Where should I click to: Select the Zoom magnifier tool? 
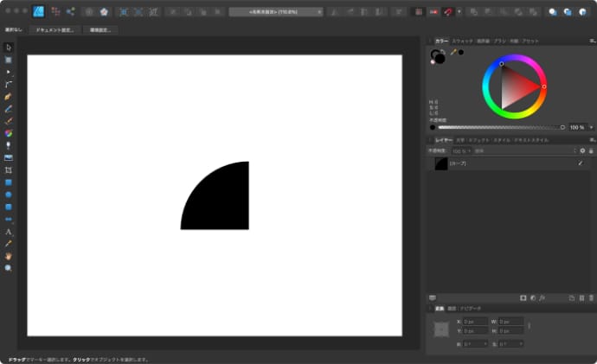pos(9,268)
